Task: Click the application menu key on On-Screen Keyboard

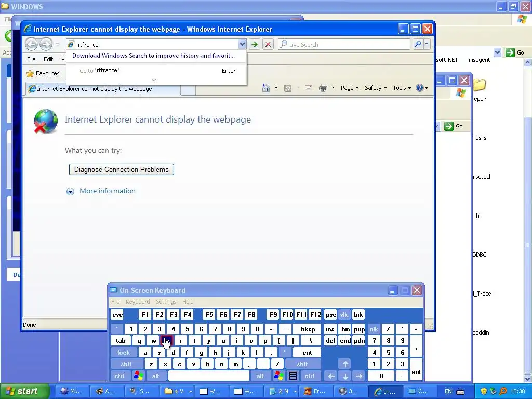Action: (x=293, y=376)
